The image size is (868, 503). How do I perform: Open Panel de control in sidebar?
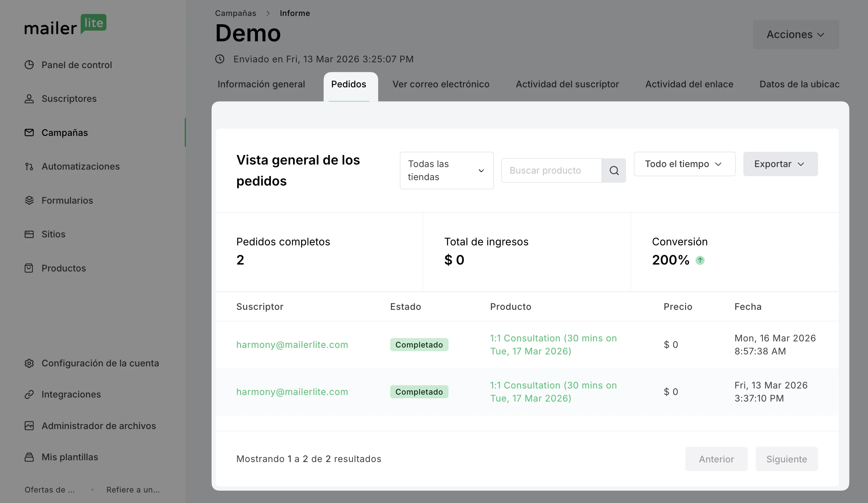(77, 65)
